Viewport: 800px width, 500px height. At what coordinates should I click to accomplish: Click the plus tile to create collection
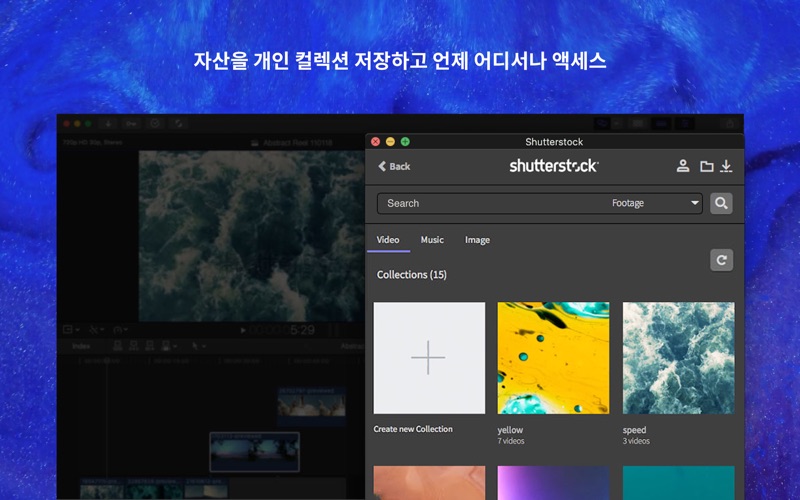[429, 358]
